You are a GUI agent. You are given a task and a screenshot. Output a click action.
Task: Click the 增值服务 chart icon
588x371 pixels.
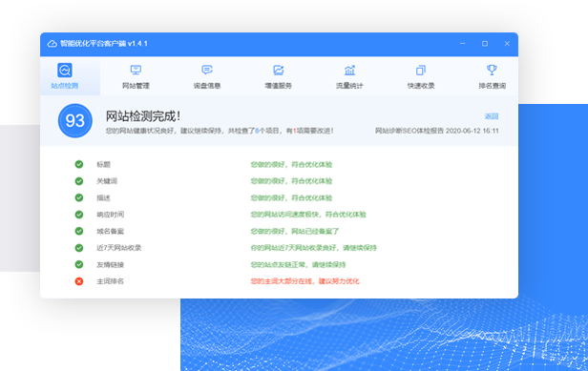coord(279,70)
